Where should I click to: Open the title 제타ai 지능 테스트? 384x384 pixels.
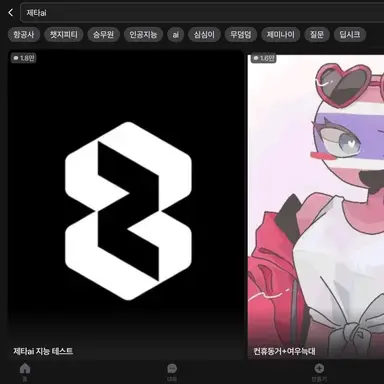[43, 351]
